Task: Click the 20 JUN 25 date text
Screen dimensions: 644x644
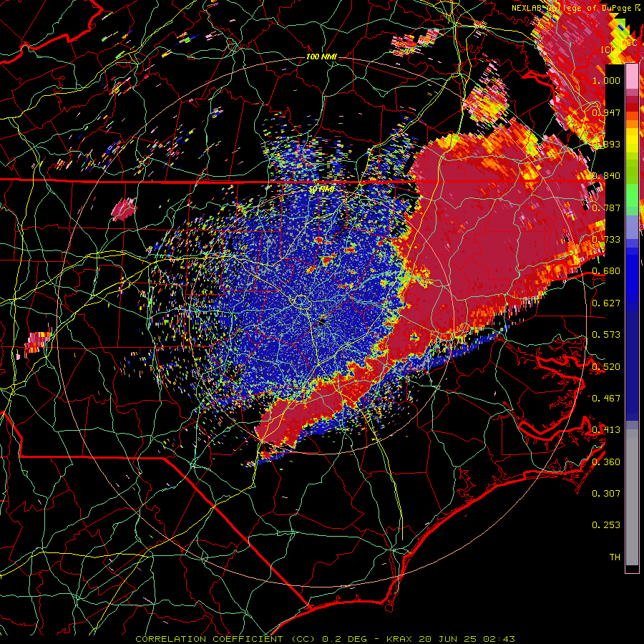Action: (449, 639)
